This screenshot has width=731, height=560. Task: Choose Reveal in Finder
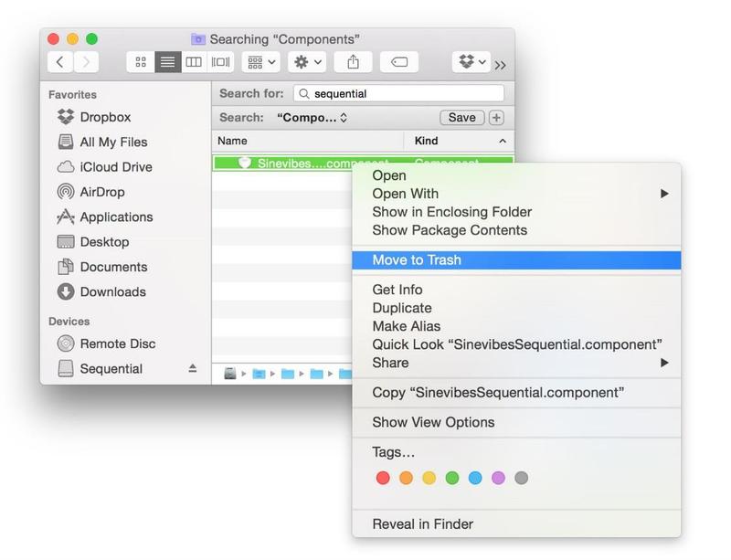coord(516,524)
